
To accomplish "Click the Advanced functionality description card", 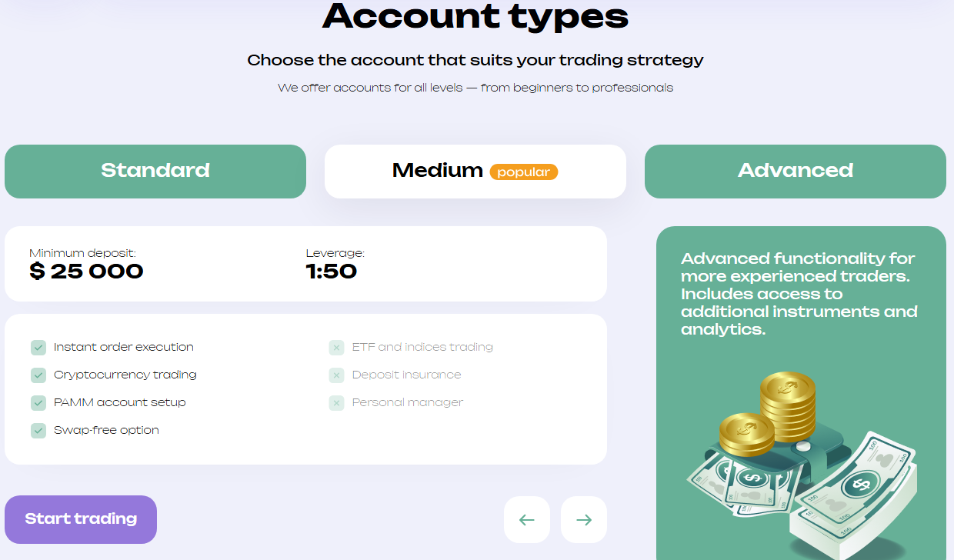I will (801, 393).
